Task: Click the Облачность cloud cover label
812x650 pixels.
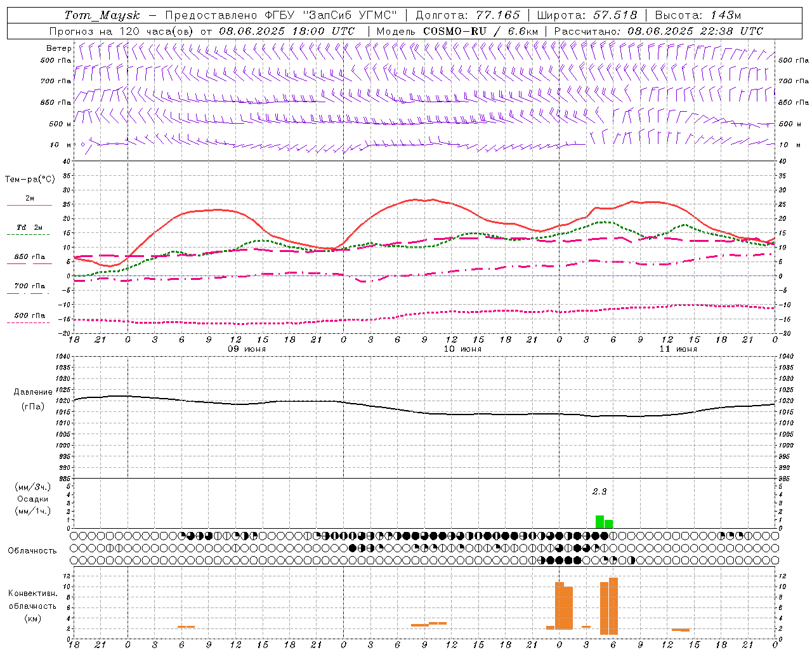Action: pos(32,550)
